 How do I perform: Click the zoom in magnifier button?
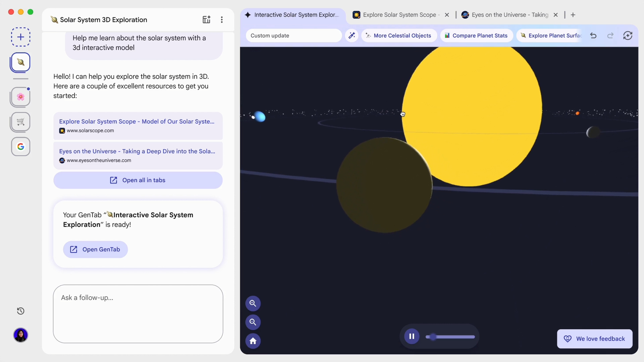[253, 303]
